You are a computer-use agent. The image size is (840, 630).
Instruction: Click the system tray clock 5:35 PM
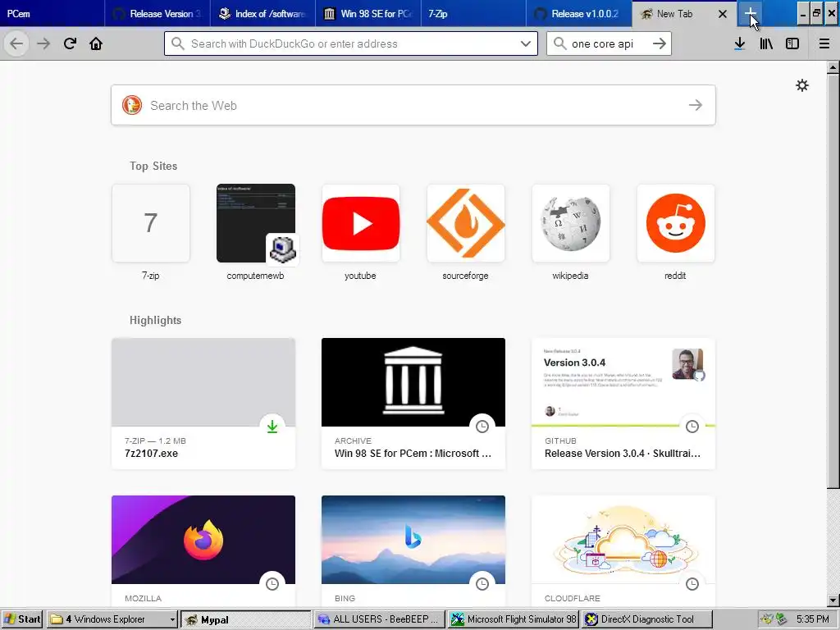pos(813,619)
